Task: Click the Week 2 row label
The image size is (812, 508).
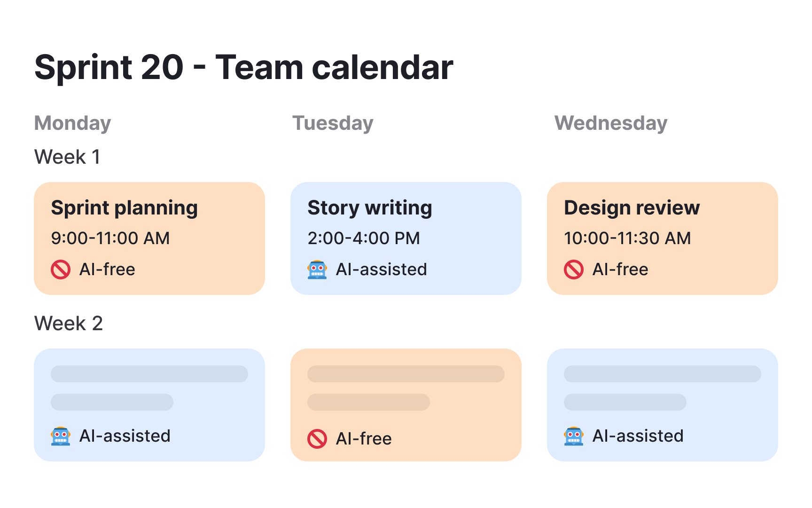Action: tap(69, 324)
